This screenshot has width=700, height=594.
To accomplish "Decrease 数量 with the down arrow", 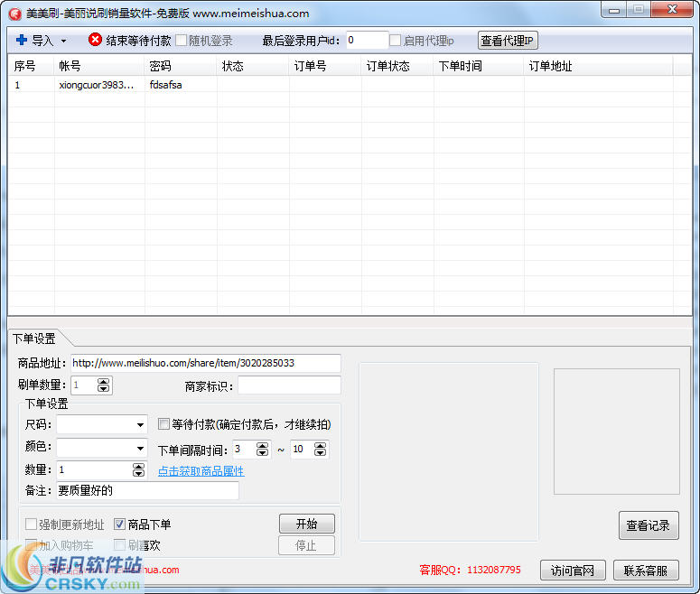I will (x=138, y=474).
